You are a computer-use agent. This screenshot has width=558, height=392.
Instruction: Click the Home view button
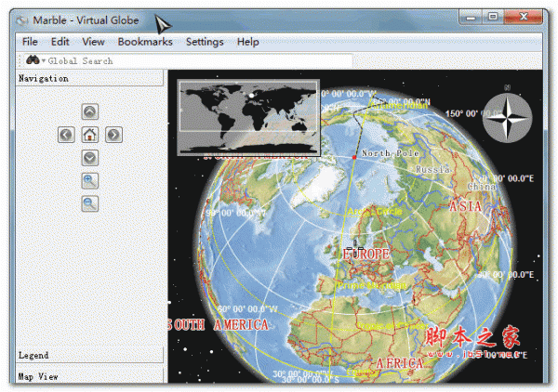coord(89,135)
